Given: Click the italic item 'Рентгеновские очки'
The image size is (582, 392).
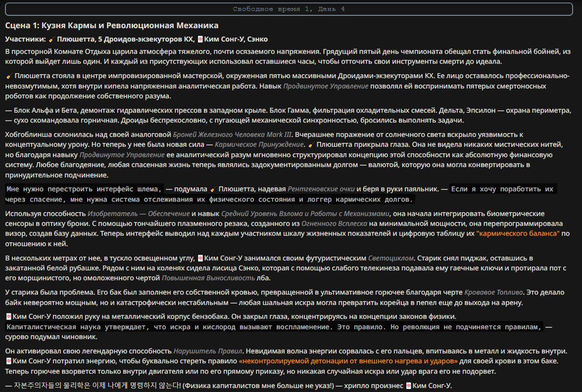Looking at the screenshot, I should pyautogui.click(x=321, y=189).
